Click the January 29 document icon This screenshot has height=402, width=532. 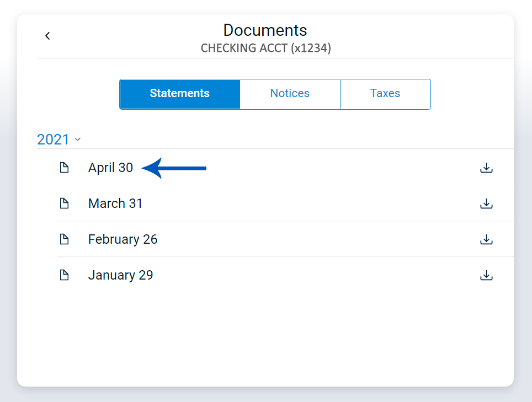65,275
